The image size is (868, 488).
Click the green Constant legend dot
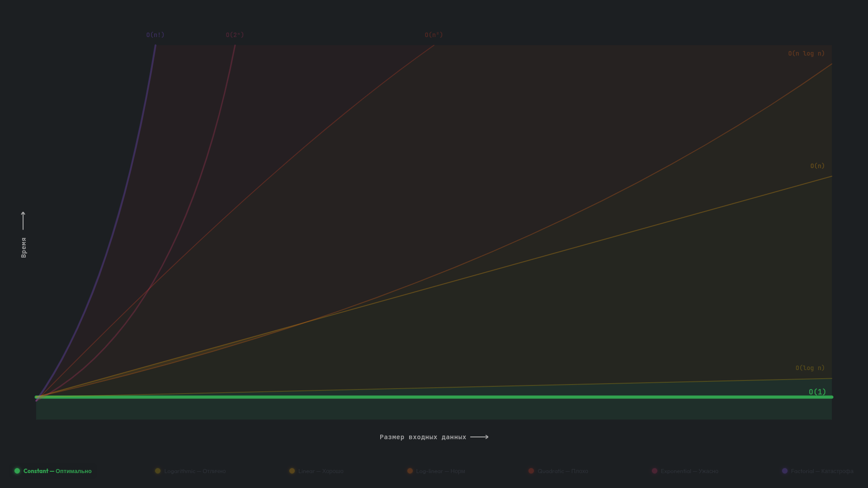pos(17,471)
